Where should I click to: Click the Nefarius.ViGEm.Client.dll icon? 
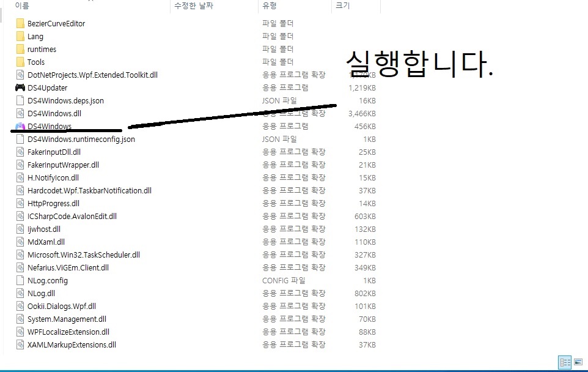(20, 267)
